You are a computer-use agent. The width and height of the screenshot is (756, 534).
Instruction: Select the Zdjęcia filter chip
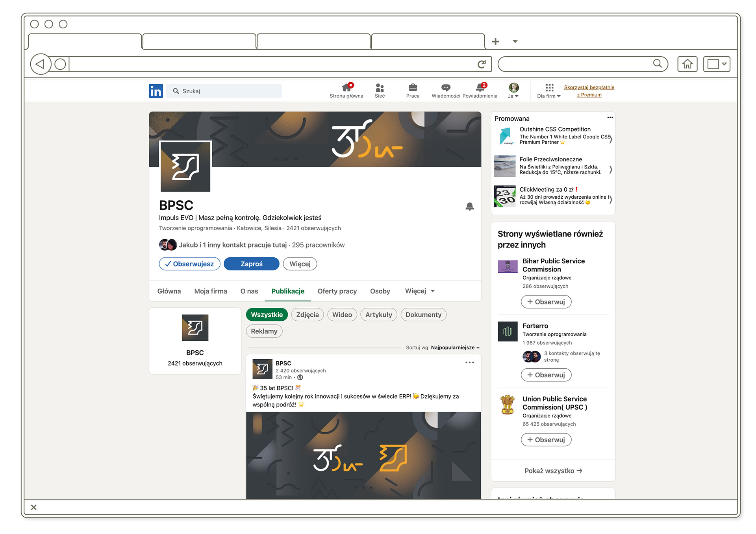(307, 314)
